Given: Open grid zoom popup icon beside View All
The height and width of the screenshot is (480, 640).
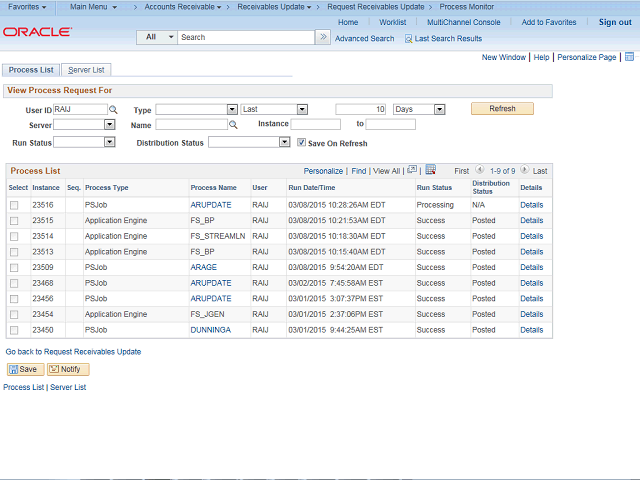Looking at the screenshot, I should (x=411, y=170).
